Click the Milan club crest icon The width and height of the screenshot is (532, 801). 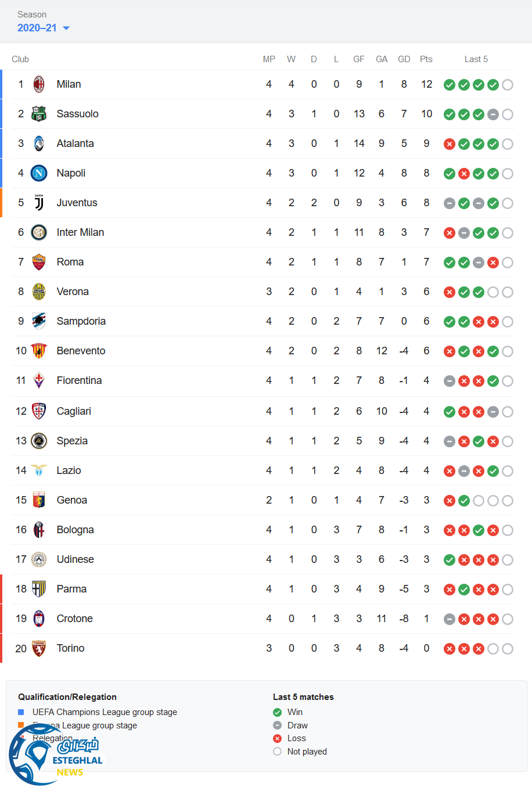point(39,84)
